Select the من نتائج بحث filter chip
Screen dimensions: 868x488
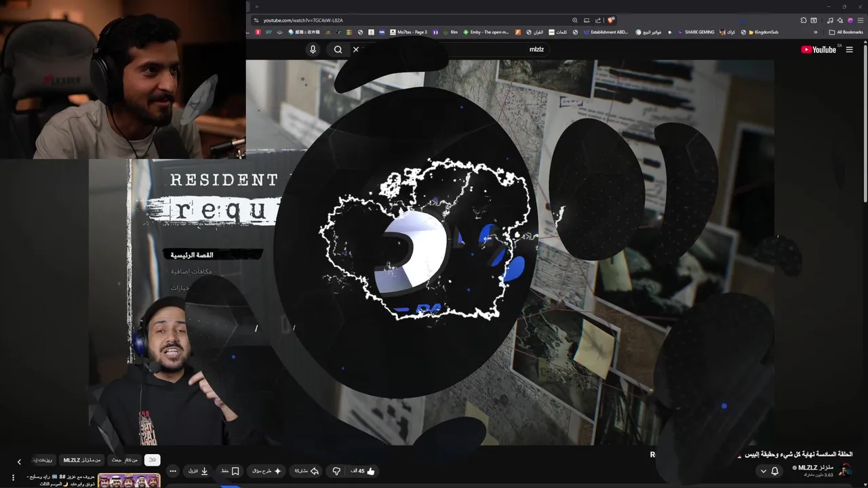(x=125, y=460)
